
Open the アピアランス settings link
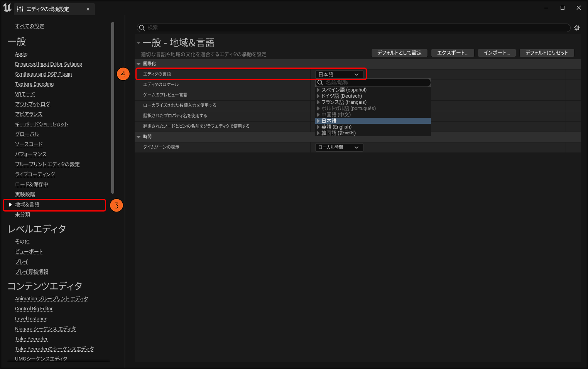pyautogui.click(x=29, y=114)
